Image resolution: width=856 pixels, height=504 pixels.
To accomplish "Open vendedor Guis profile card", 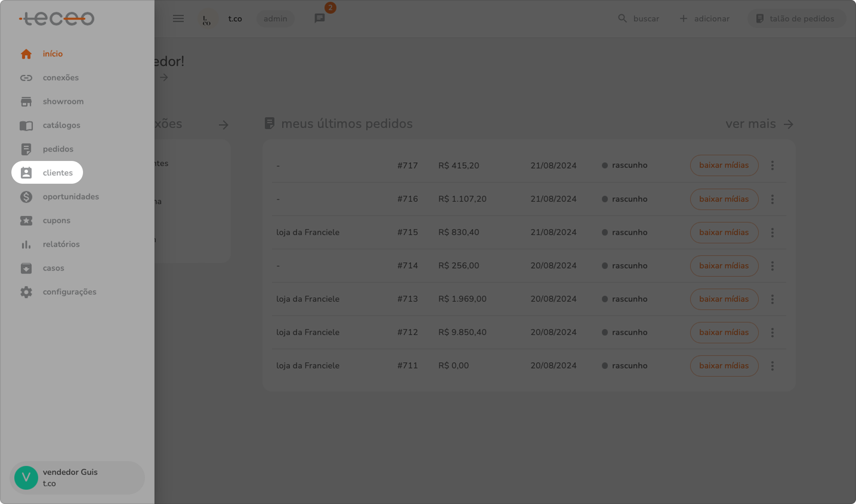I will pyautogui.click(x=77, y=478).
